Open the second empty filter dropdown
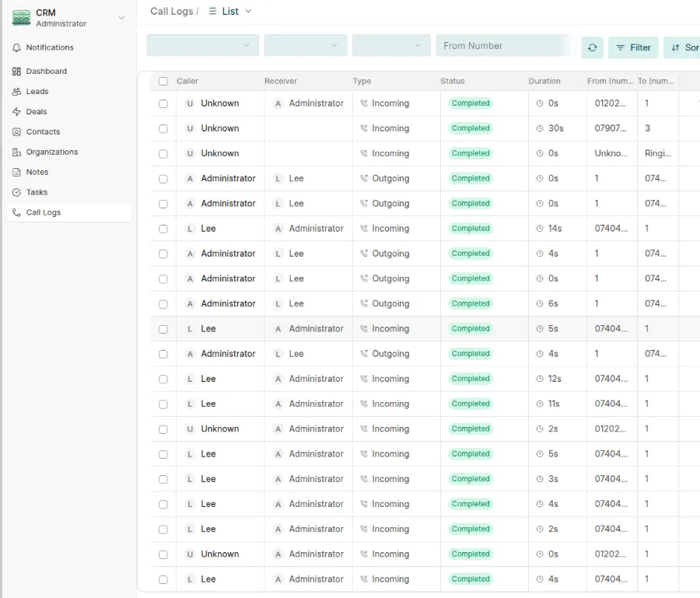 click(306, 46)
